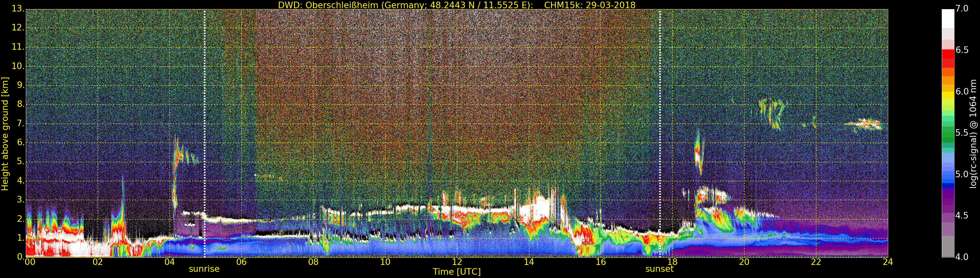The height and width of the screenshot is (278, 980).
Task: Click the '13.' height tick label
Action: pyautogui.click(x=18, y=9)
